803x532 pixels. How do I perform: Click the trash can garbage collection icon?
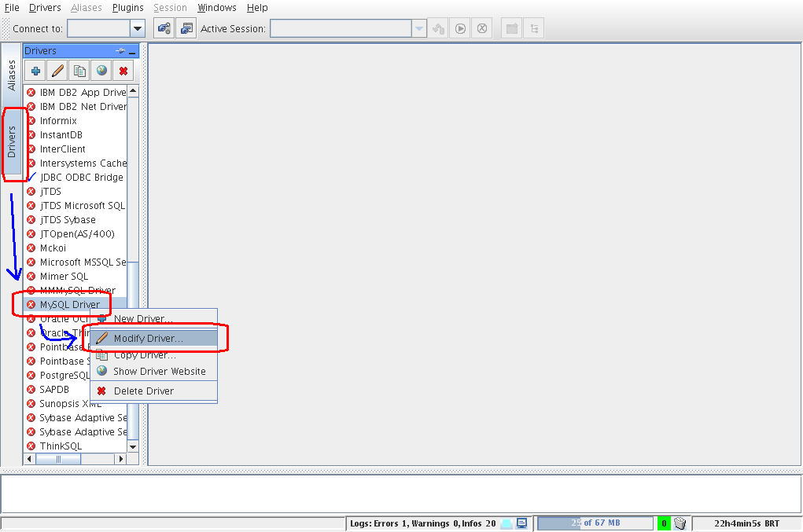[680, 523]
